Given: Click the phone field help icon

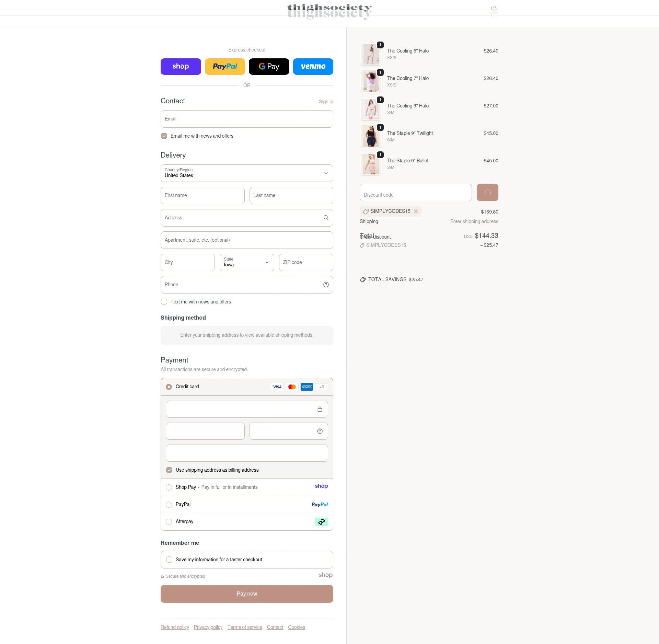Looking at the screenshot, I should click(x=326, y=285).
